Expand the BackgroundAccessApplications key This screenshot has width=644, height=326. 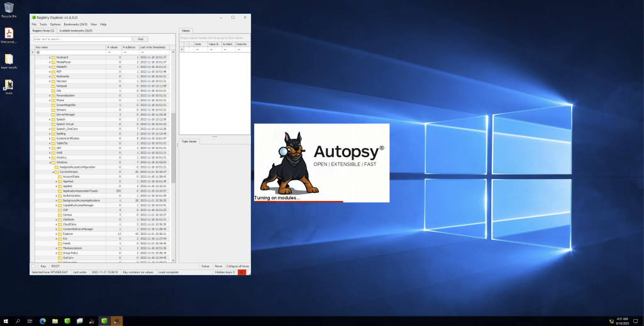coord(56,200)
